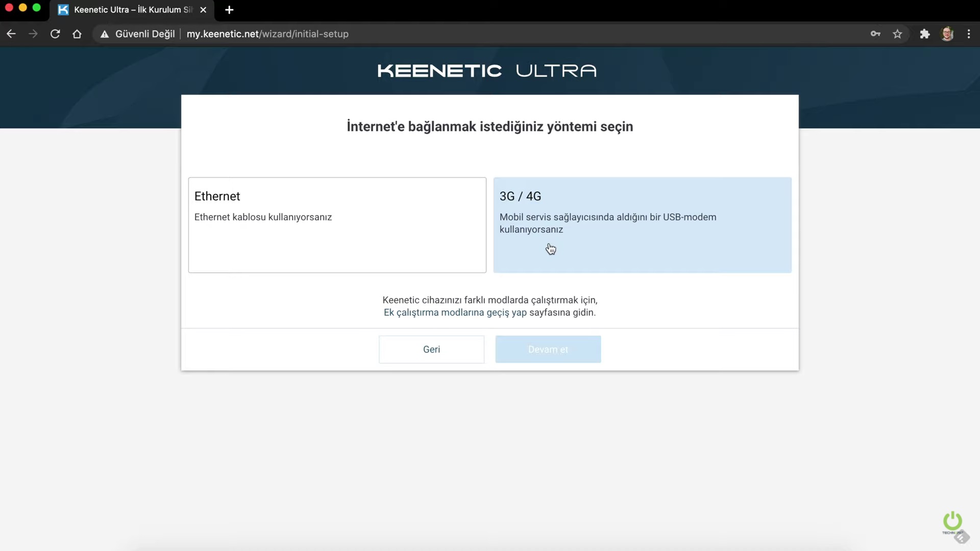
Task: Open the saved passwords key icon
Action: tap(875, 34)
